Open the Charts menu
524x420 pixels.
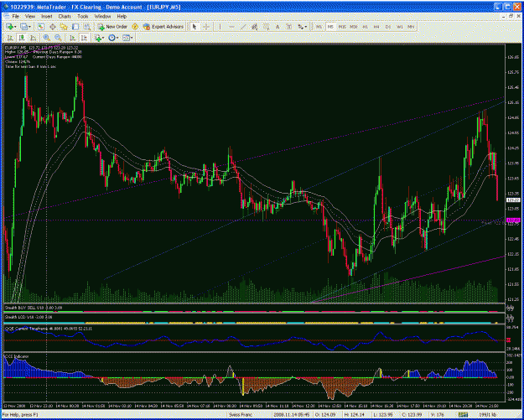click(65, 17)
